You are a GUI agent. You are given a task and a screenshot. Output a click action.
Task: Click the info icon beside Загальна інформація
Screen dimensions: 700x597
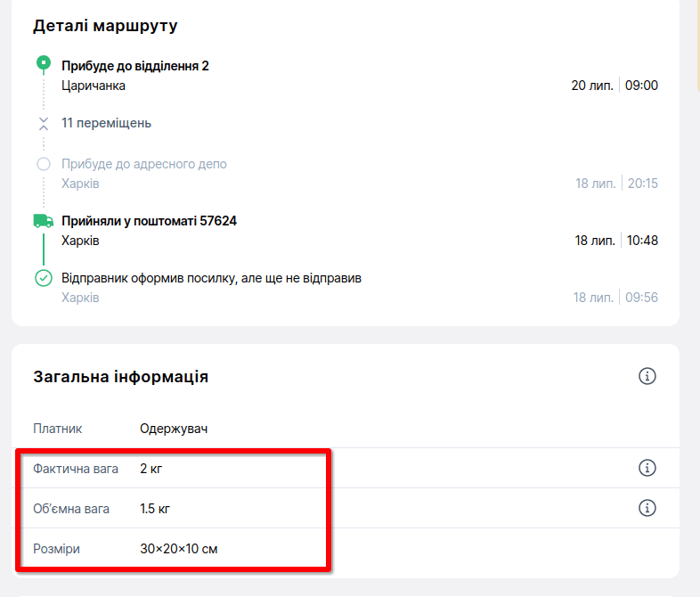tap(647, 376)
